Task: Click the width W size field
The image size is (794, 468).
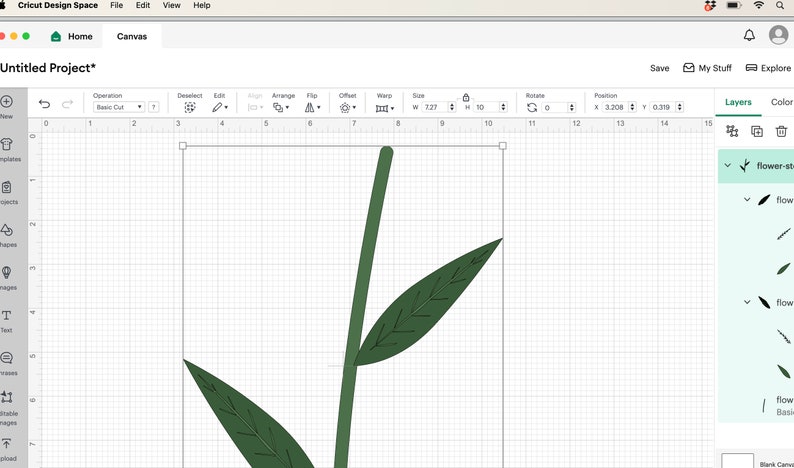Action: point(435,107)
